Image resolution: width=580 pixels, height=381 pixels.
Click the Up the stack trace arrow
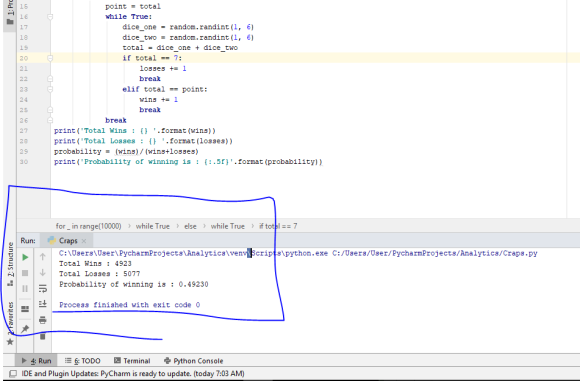(43, 256)
